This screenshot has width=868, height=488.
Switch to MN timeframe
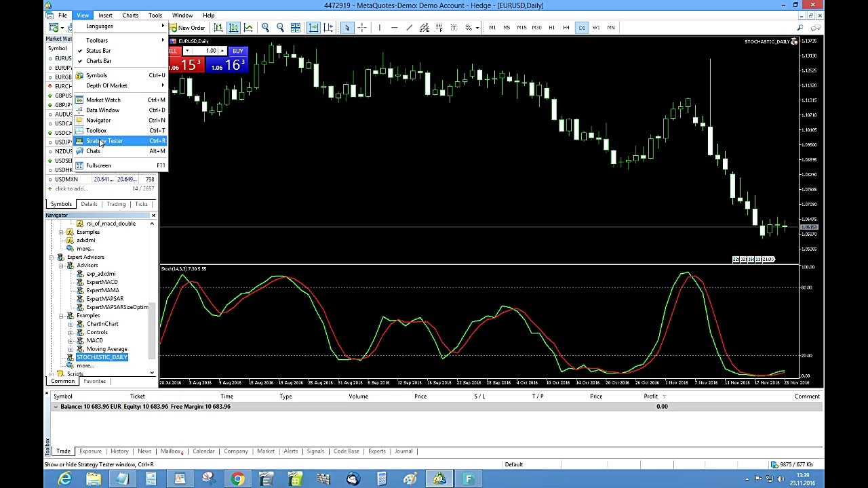pos(611,28)
